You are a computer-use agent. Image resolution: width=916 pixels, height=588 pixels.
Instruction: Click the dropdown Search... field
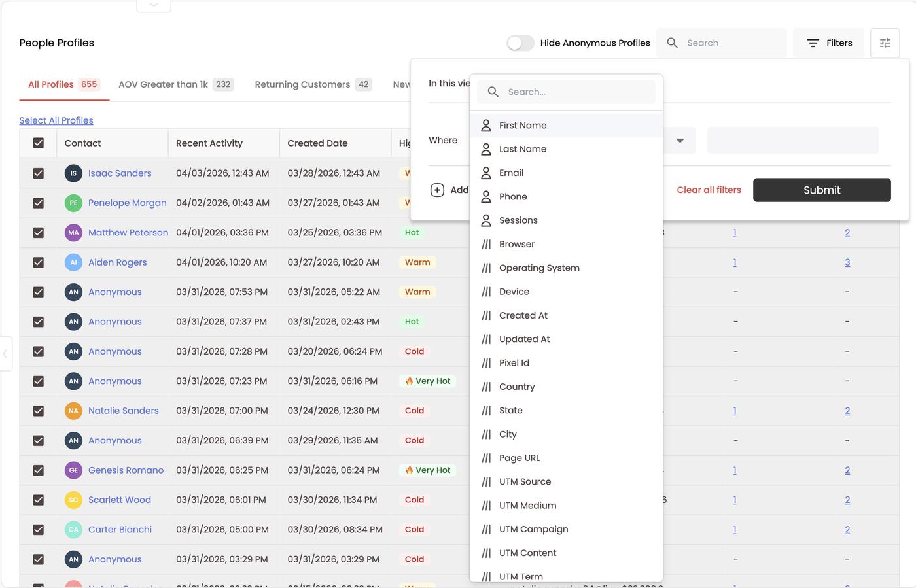point(567,92)
